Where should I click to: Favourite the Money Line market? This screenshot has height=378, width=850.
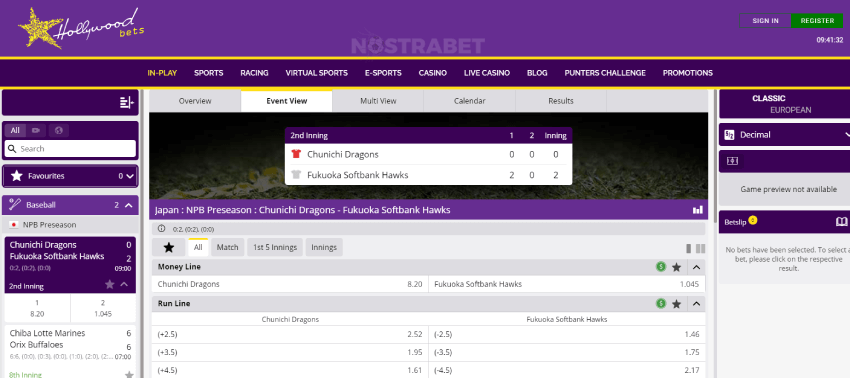click(677, 267)
